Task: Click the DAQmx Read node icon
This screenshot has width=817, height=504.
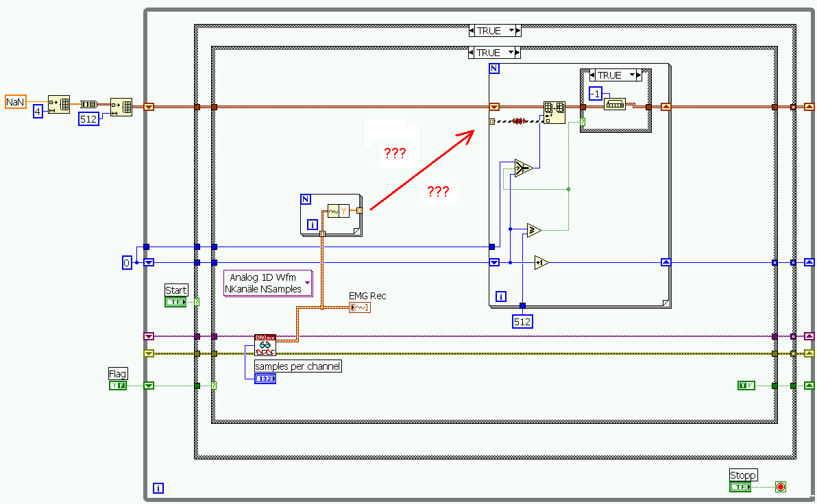Action: click(265, 345)
